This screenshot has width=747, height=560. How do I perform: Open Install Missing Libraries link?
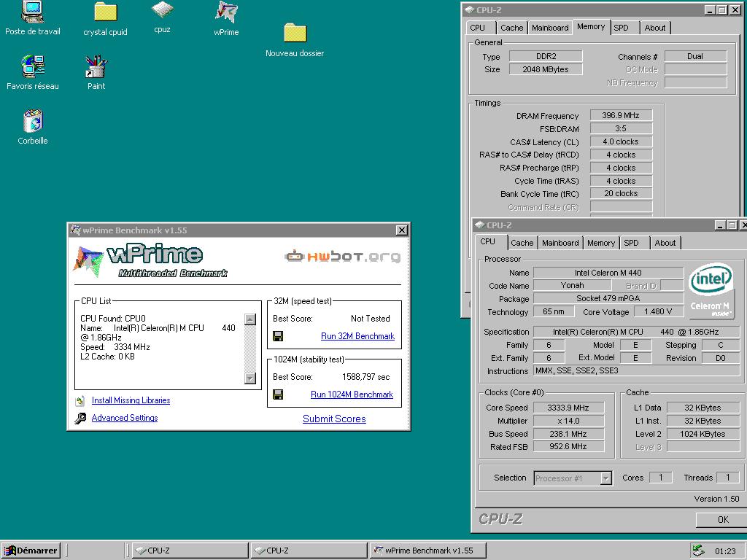(131, 400)
